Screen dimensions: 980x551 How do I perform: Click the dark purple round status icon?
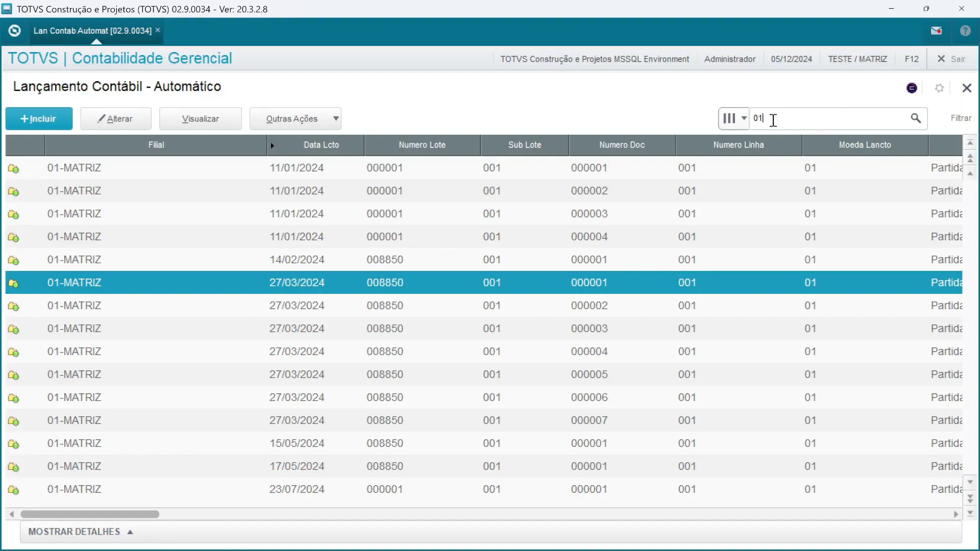[x=912, y=88]
